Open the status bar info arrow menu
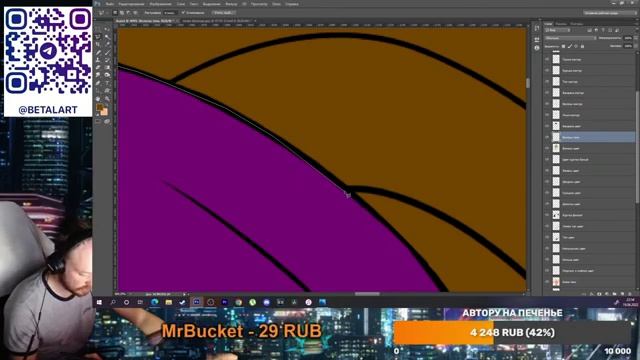640x360 pixels. [184, 293]
